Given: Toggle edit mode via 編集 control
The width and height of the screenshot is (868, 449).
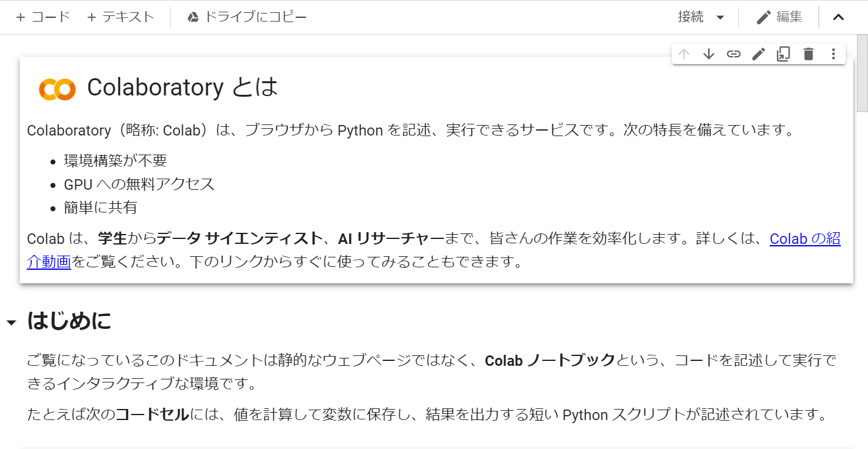Looking at the screenshot, I should tap(778, 17).
